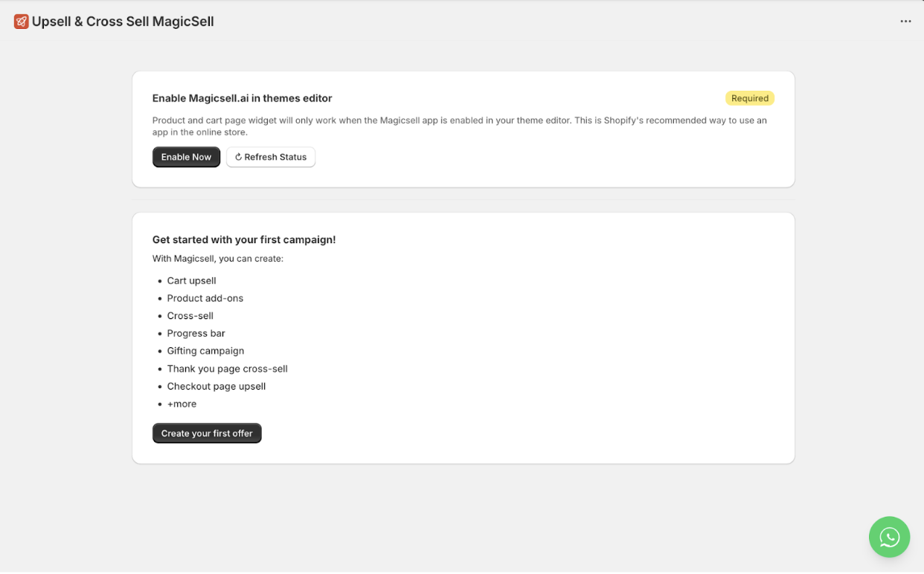Click Create your first offer button
Image resolution: width=924 pixels, height=574 pixels.
pos(207,433)
